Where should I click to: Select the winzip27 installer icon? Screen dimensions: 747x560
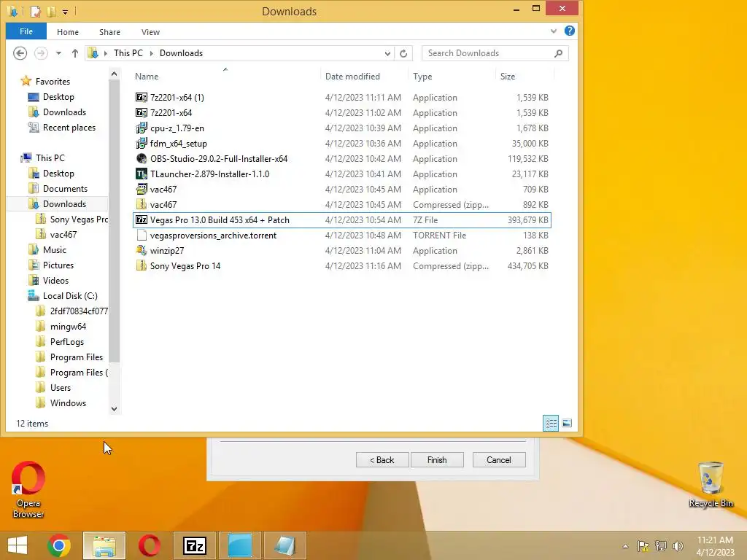pos(141,250)
